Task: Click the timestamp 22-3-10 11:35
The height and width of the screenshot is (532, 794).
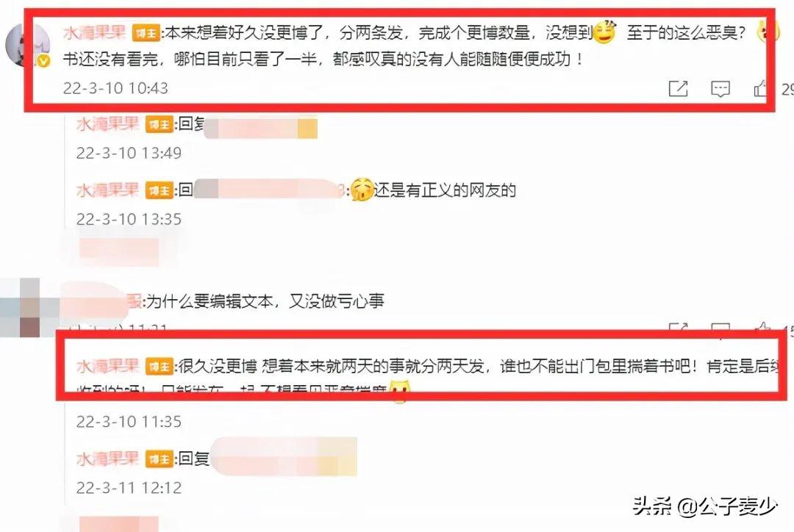Action: (129, 421)
